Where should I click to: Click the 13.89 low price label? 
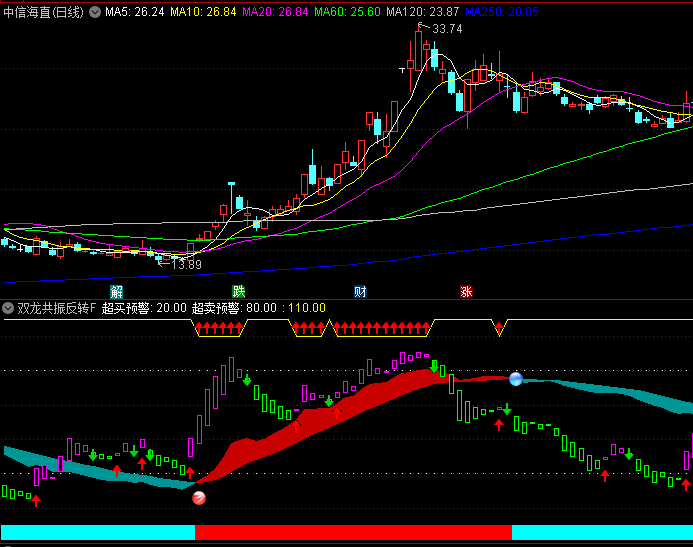[186, 265]
